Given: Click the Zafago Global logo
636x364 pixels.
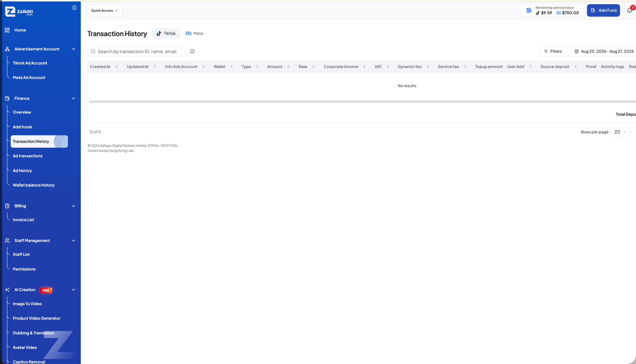Looking at the screenshot, I should pyautogui.click(x=19, y=11).
